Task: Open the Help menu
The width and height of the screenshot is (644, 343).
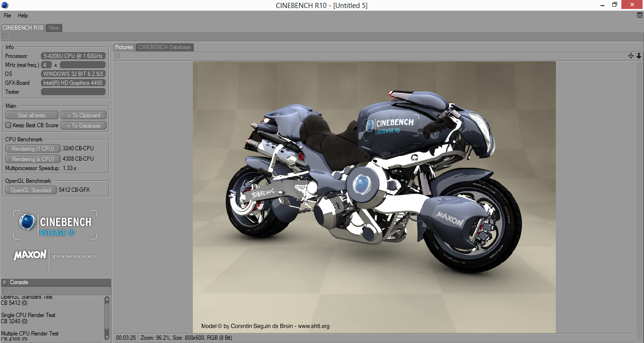Action: [x=23, y=16]
